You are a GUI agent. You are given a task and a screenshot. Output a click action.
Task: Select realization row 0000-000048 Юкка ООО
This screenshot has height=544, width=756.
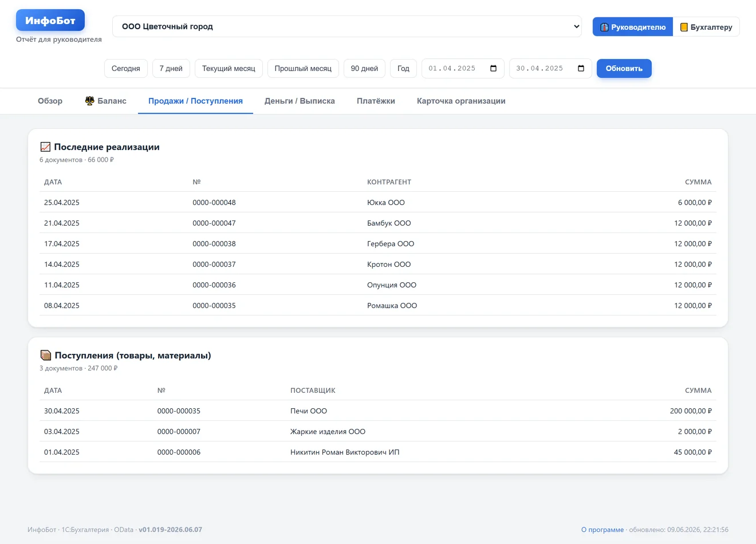pyautogui.click(x=378, y=202)
